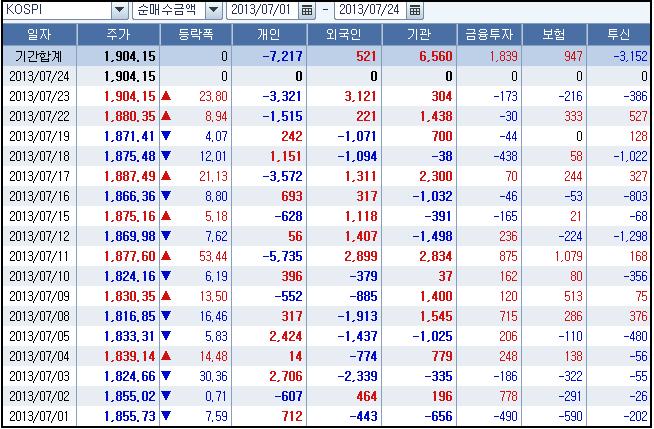Click the start date field 2013/07/01
The image size is (654, 429).
(263, 10)
